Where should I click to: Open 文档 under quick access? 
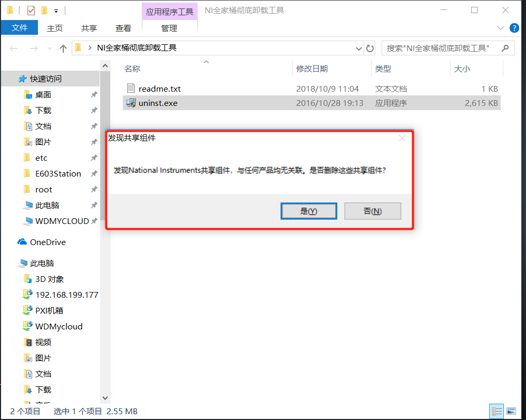[43, 126]
